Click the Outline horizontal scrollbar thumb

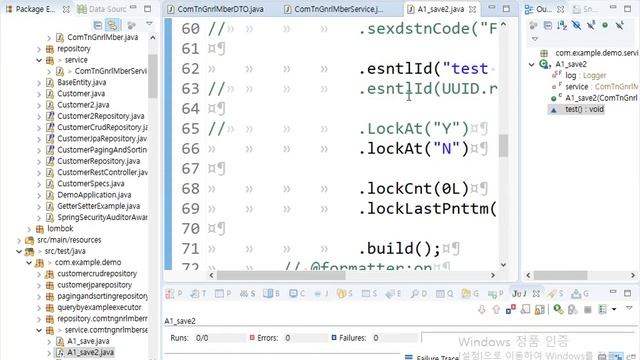(x=560, y=276)
